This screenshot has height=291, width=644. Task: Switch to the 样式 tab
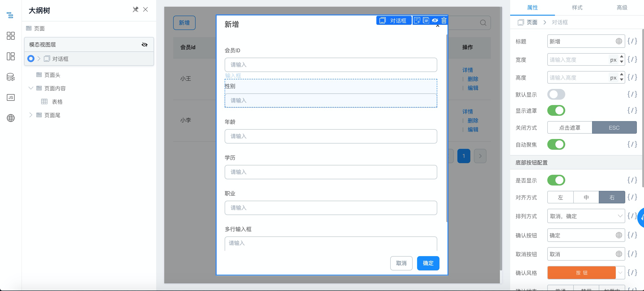click(577, 8)
